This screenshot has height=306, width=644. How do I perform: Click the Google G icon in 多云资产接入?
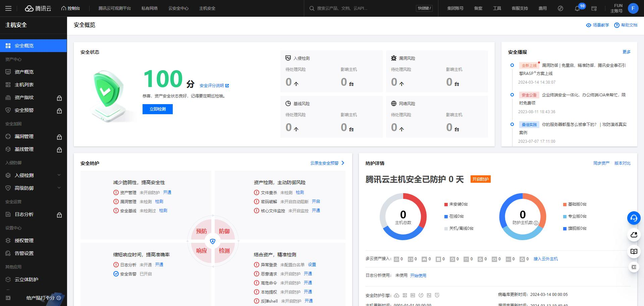click(x=480, y=259)
